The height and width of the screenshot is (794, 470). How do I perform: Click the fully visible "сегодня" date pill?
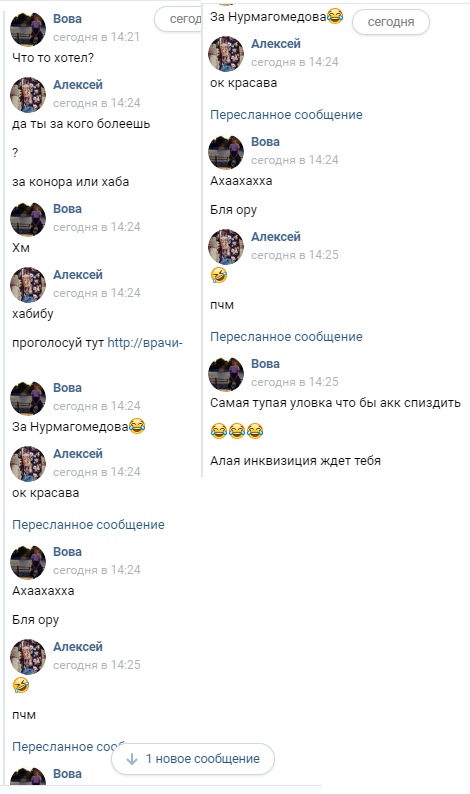[391, 22]
